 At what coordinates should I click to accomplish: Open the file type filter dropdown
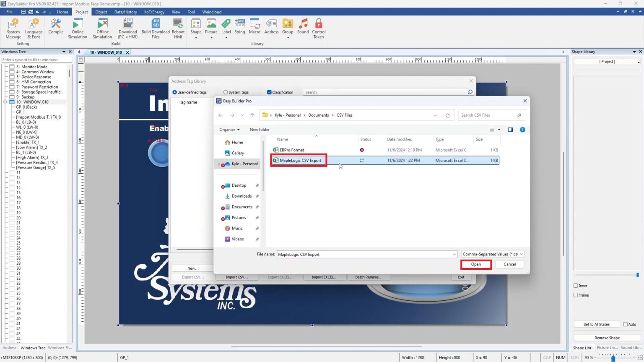(x=493, y=254)
